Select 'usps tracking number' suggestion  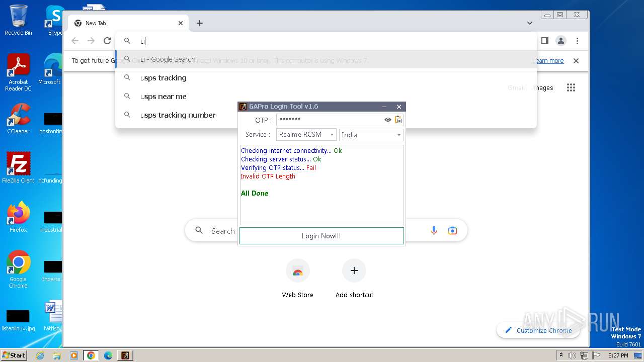point(326,115)
